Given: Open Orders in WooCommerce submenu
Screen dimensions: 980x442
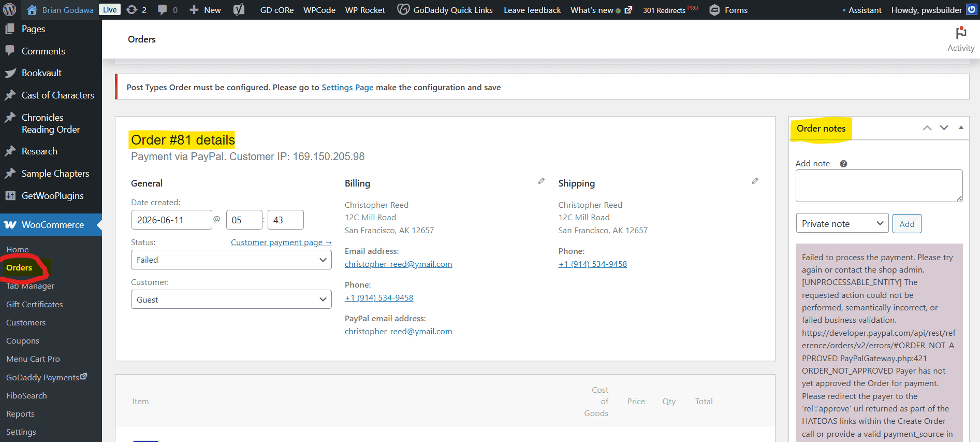Looking at the screenshot, I should coord(19,268).
